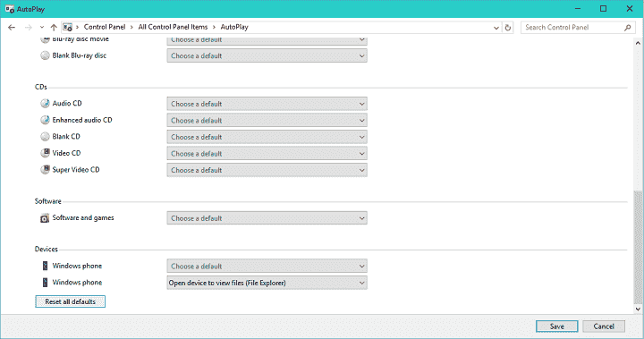This screenshot has height=339, width=644.
Task: Maximize the AutoPlay window
Action: click(x=604, y=9)
